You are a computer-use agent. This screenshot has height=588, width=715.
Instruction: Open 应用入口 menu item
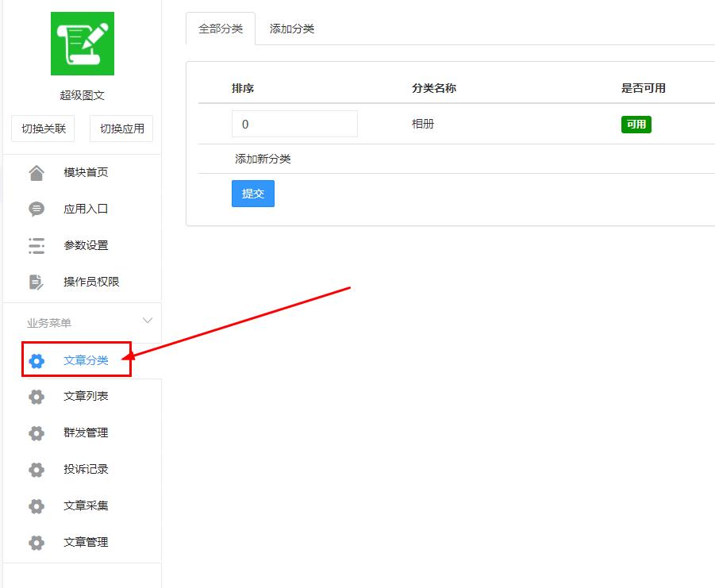point(86,209)
